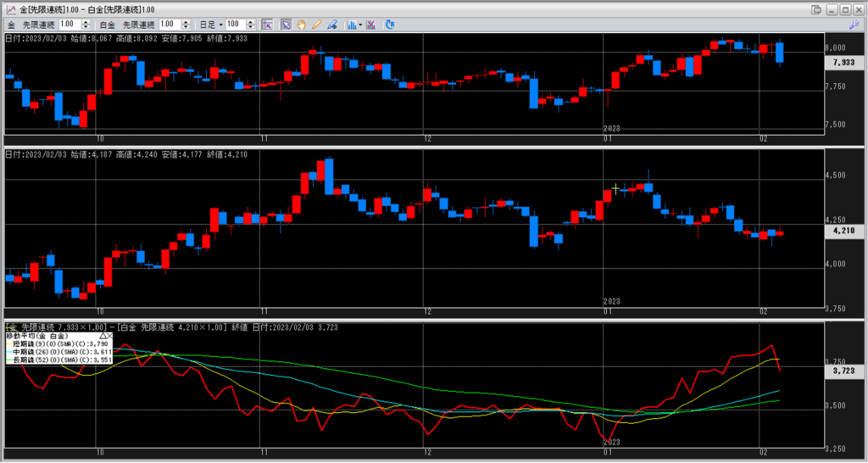Choose the pencil drawing tool
Screen dimensions: 868x463
coord(316,25)
